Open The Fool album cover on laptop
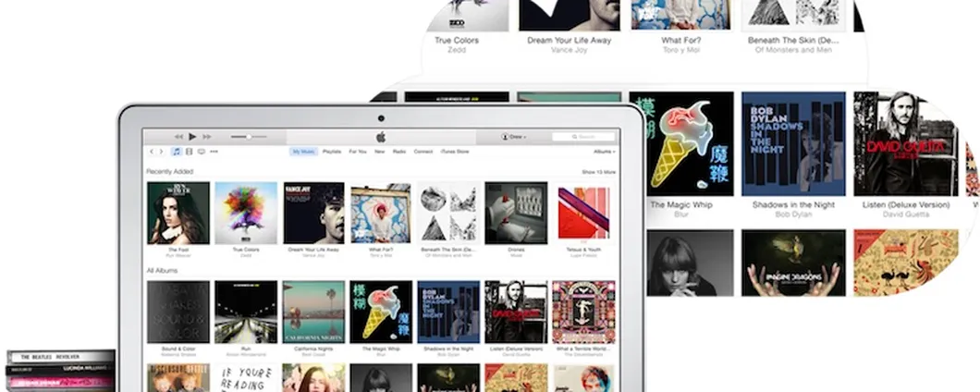980x392 pixels. 178,213
